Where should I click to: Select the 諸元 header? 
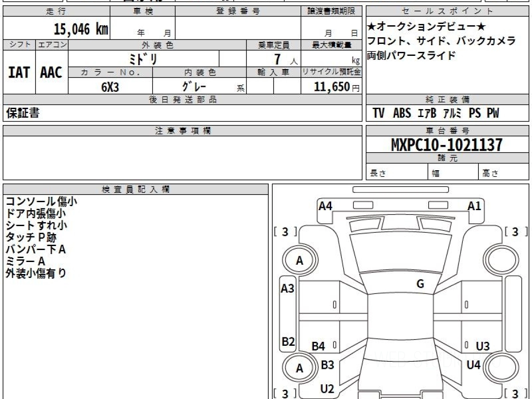[x=447, y=158]
